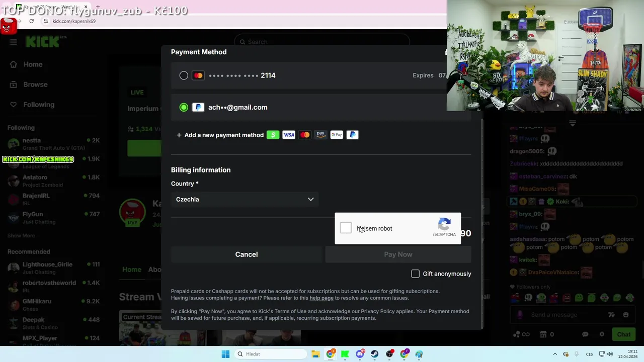Open GMHikaru recommended channel

[53, 305]
